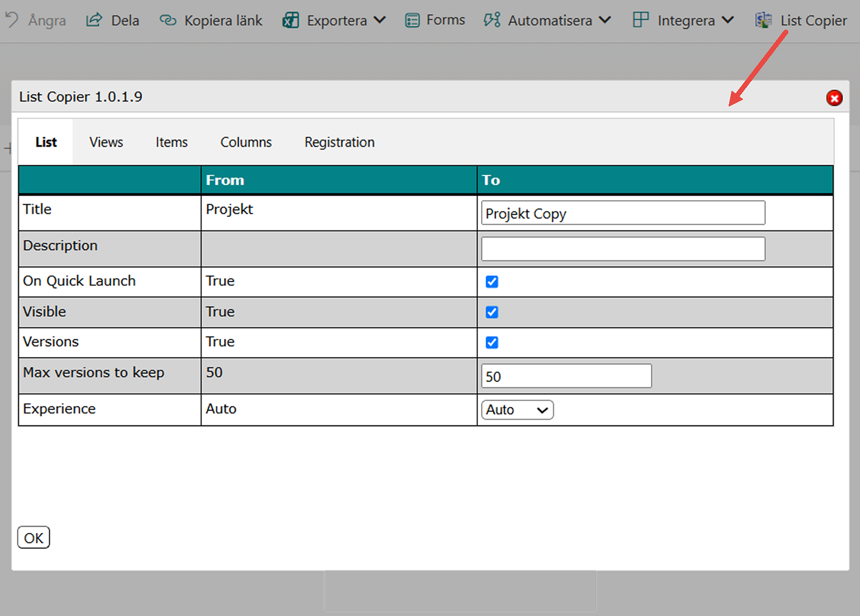Click inside the Max versions to keep field

565,376
